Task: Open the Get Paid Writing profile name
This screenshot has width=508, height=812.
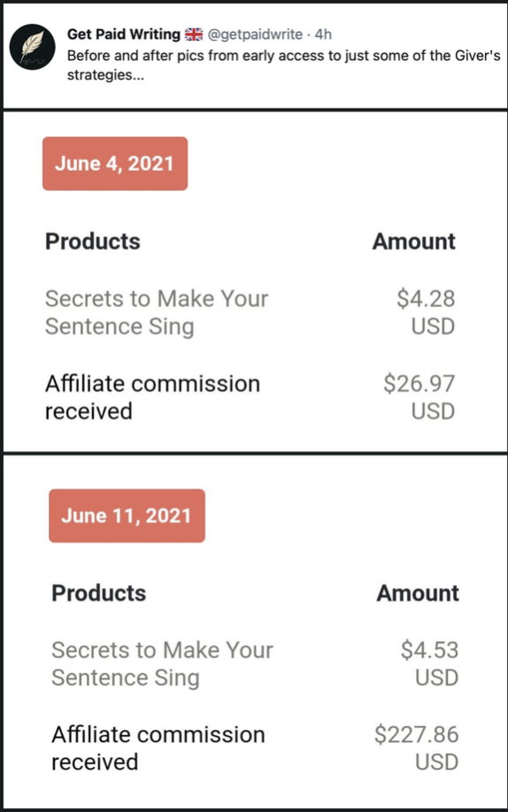Action: (x=124, y=34)
